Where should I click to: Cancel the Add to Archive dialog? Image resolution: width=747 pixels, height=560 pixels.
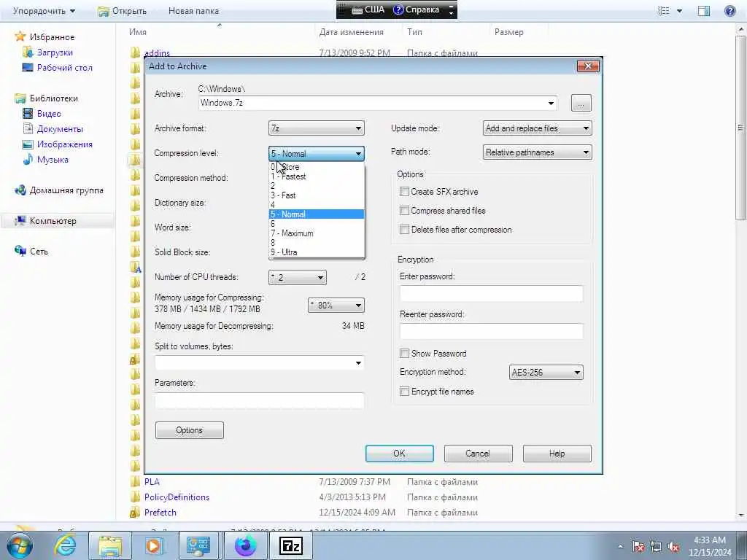478,454
